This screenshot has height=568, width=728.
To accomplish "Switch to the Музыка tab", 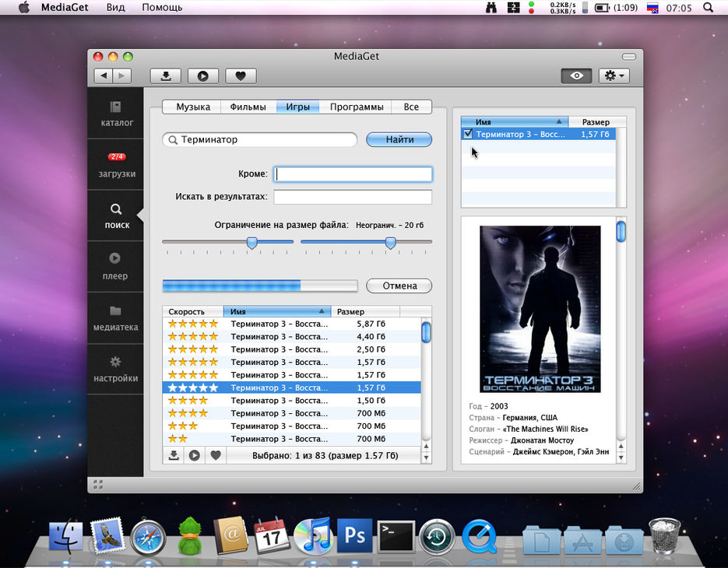I will (x=192, y=107).
